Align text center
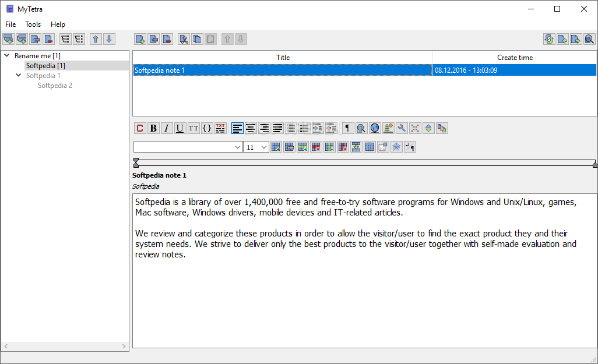The image size is (598, 364). (251, 129)
